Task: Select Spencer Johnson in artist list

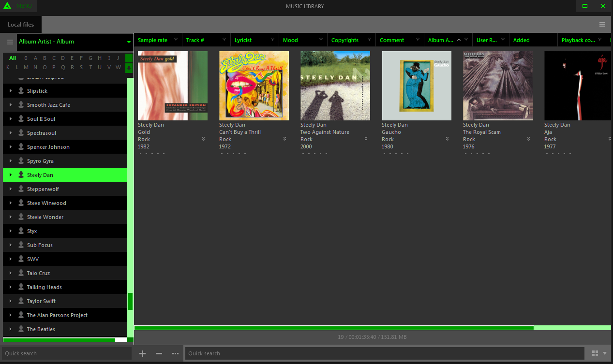Action: pos(65,147)
